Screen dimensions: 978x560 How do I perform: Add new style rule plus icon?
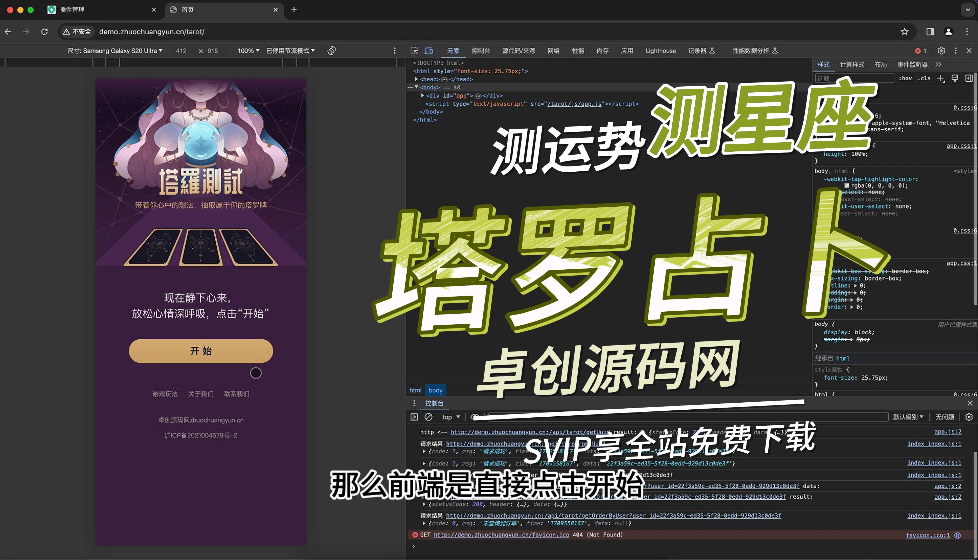(941, 79)
